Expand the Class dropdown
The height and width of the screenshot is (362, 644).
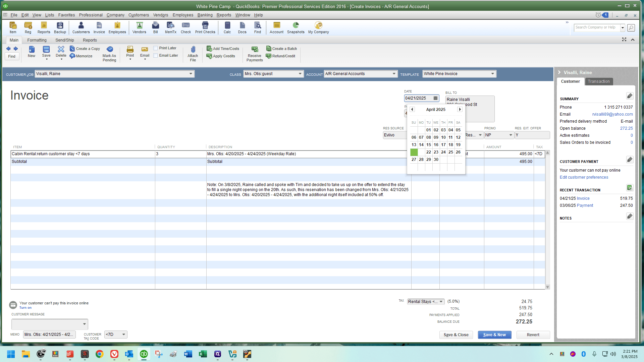click(x=300, y=74)
